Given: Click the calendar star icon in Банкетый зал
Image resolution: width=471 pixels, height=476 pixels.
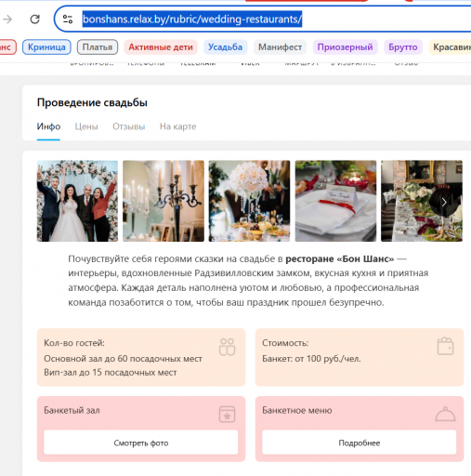Looking at the screenshot, I should [x=228, y=414].
